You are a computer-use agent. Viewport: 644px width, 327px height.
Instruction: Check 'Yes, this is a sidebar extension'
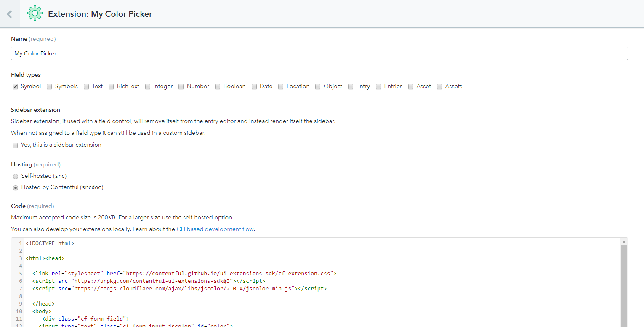[15, 145]
